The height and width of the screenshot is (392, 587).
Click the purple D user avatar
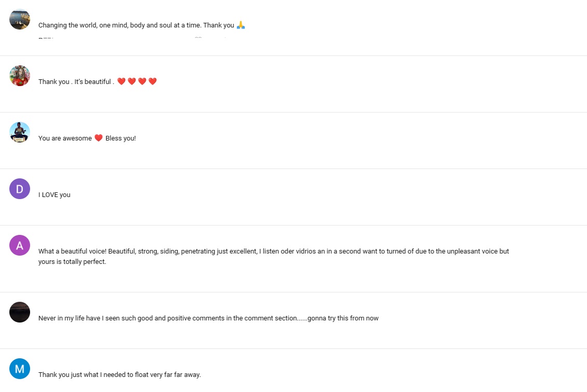coord(20,189)
